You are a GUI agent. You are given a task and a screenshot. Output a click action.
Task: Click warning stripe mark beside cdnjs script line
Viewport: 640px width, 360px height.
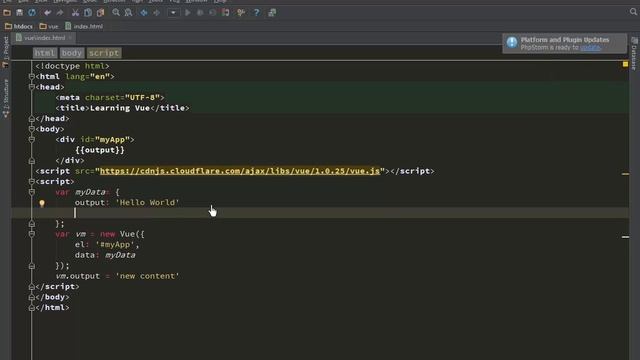pos(625,174)
